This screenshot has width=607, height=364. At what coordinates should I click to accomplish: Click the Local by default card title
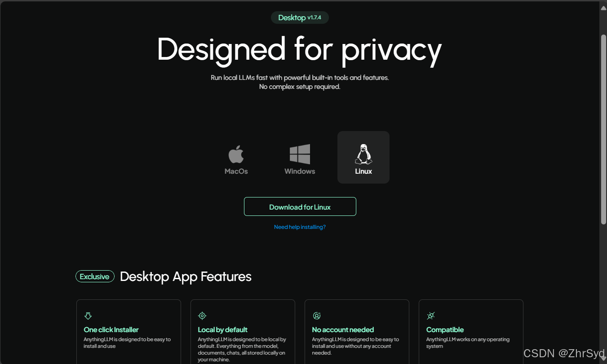click(x=222, y=330)
